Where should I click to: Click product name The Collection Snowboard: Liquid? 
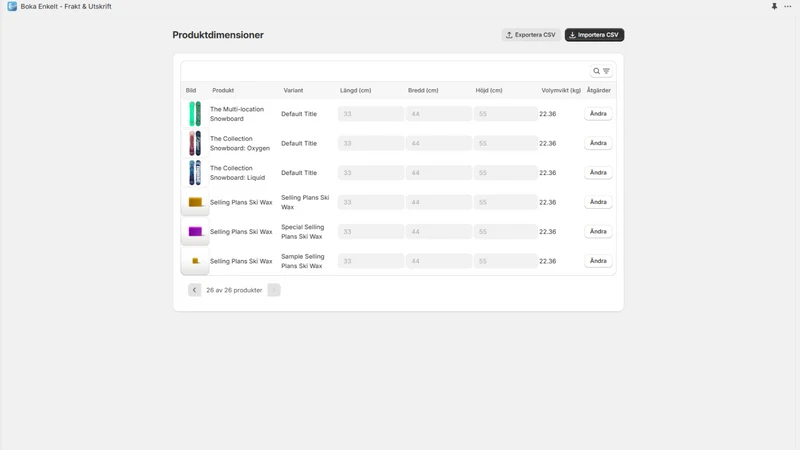pos(237,172)
